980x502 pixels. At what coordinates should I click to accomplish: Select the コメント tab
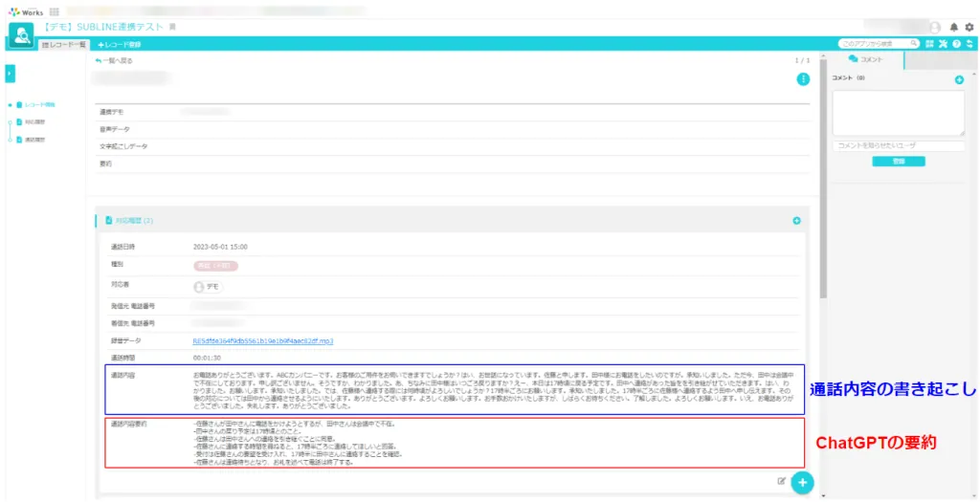(865, 59)
